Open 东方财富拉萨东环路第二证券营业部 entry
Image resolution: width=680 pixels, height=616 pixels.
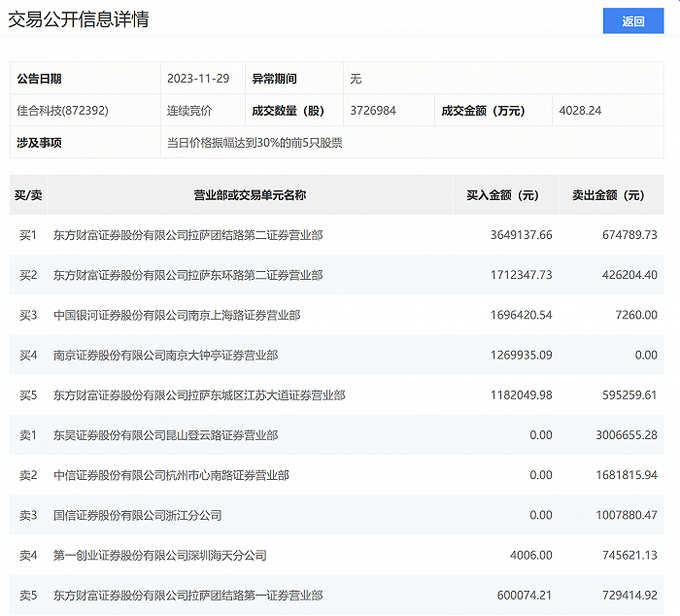pos(187,275)
